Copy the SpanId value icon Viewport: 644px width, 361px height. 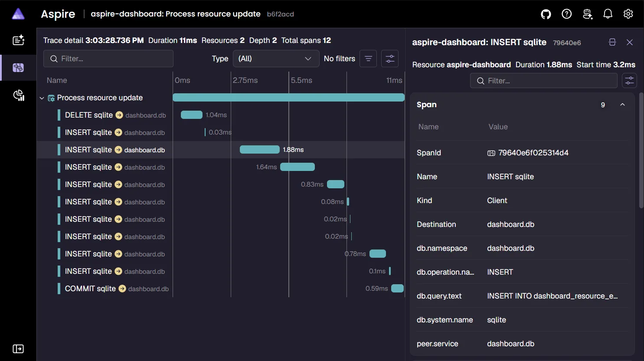(x=491, y=153)
